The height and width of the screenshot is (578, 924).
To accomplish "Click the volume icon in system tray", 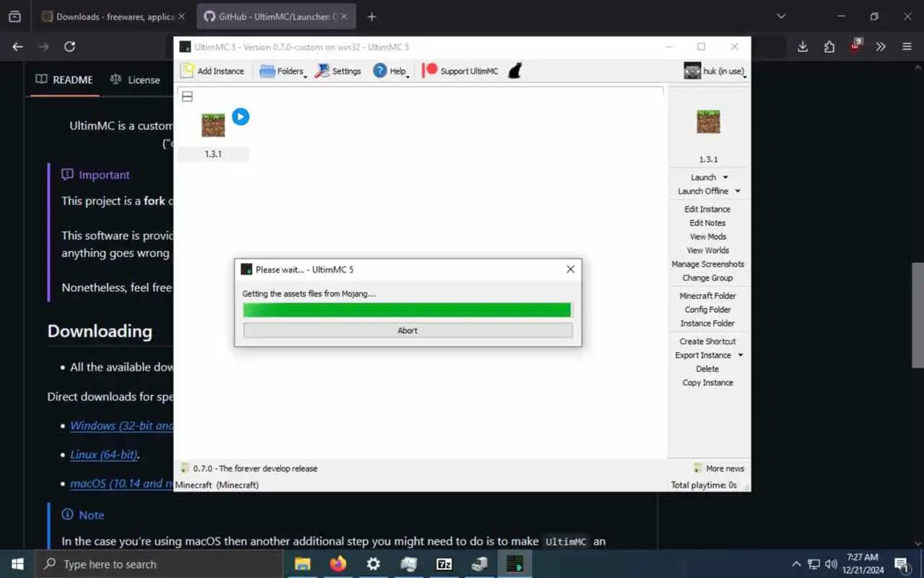I will point(830,564).
